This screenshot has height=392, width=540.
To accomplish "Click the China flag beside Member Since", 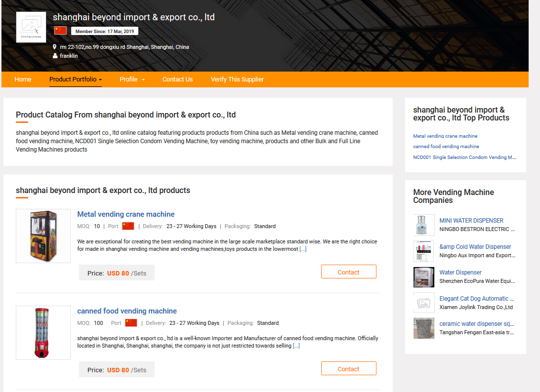I will (60, 31).
